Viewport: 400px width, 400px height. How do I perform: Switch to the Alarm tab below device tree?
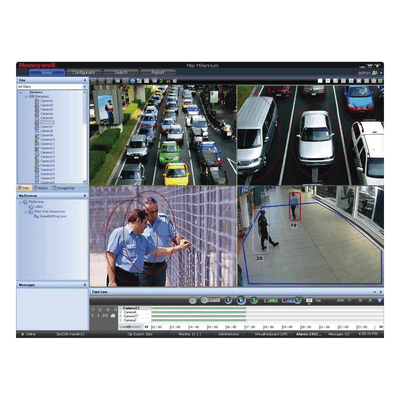click(x=40, y=188)
